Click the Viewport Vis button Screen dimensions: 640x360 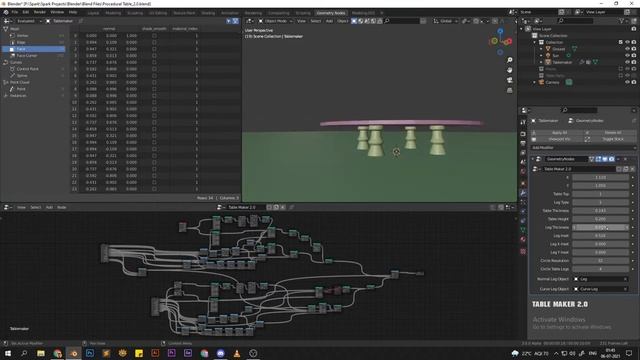(x=559, y=139)
